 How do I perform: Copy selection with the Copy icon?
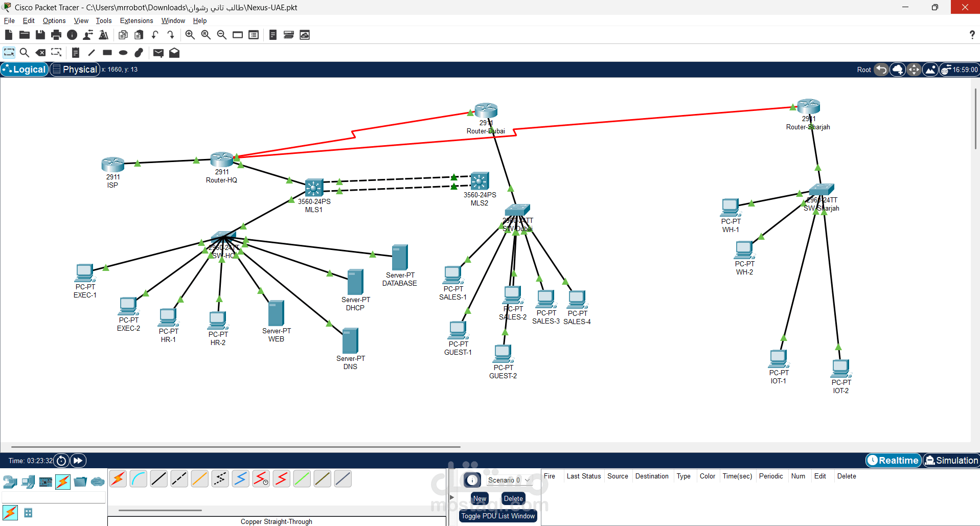click(123, 35)
